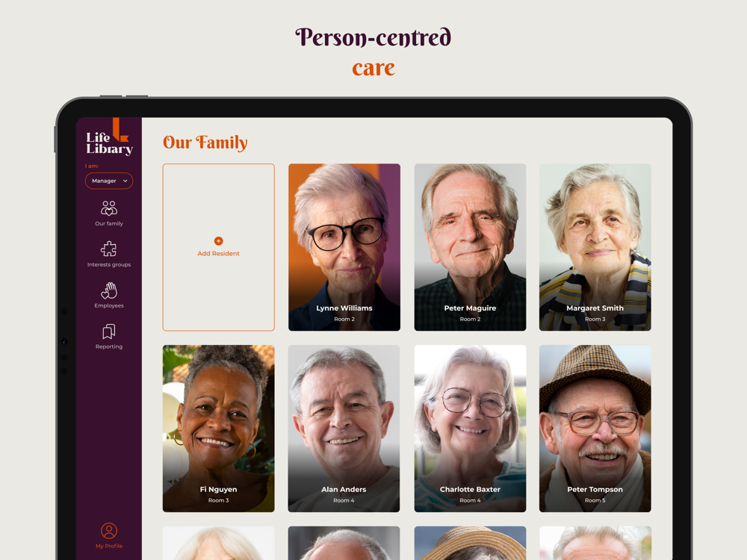Click the chevron arrow in the Manager selector
Screen dimensions: 747x560
click(125, 181)
